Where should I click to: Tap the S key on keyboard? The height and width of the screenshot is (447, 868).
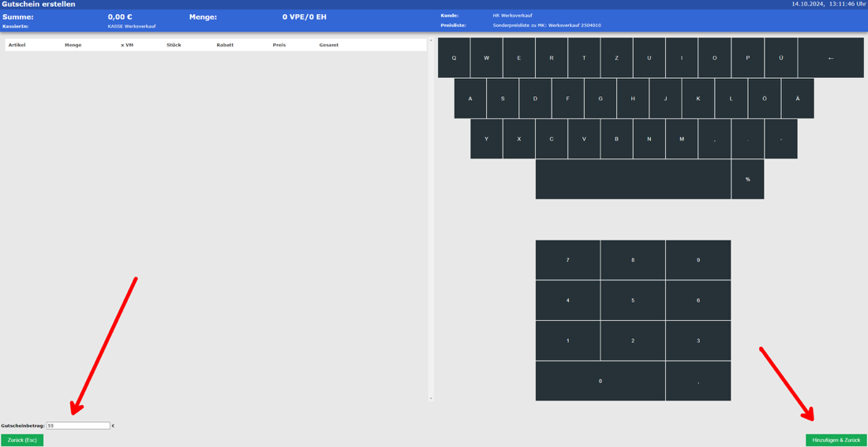coord(503,99)
